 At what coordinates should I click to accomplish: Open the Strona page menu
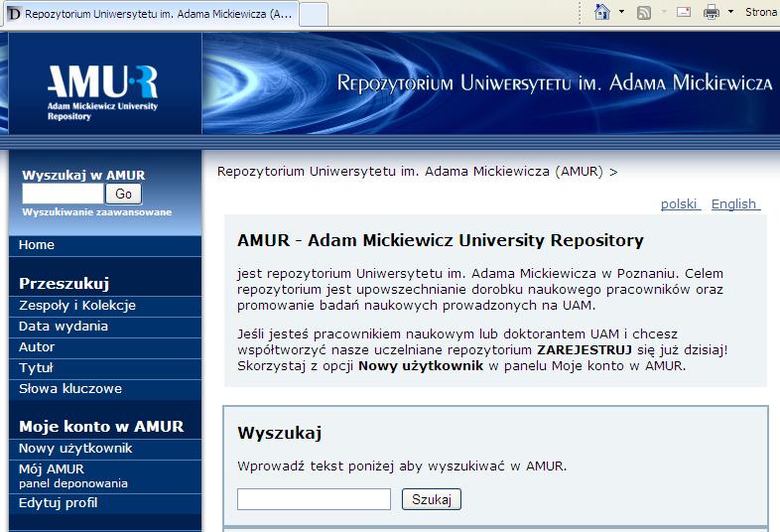point(761,12)
